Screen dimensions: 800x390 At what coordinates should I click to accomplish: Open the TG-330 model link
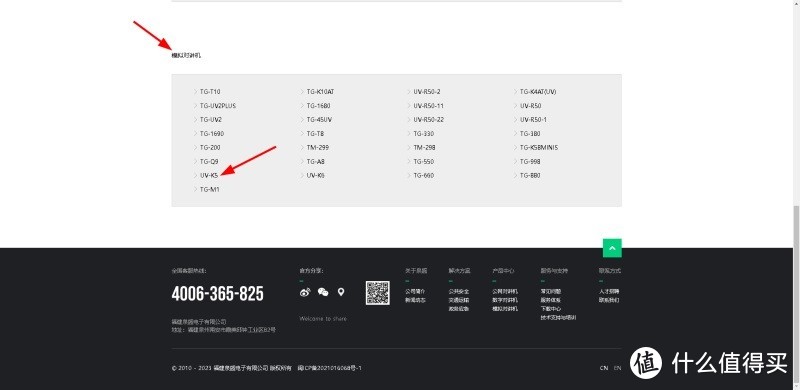(x=424, y=134)
